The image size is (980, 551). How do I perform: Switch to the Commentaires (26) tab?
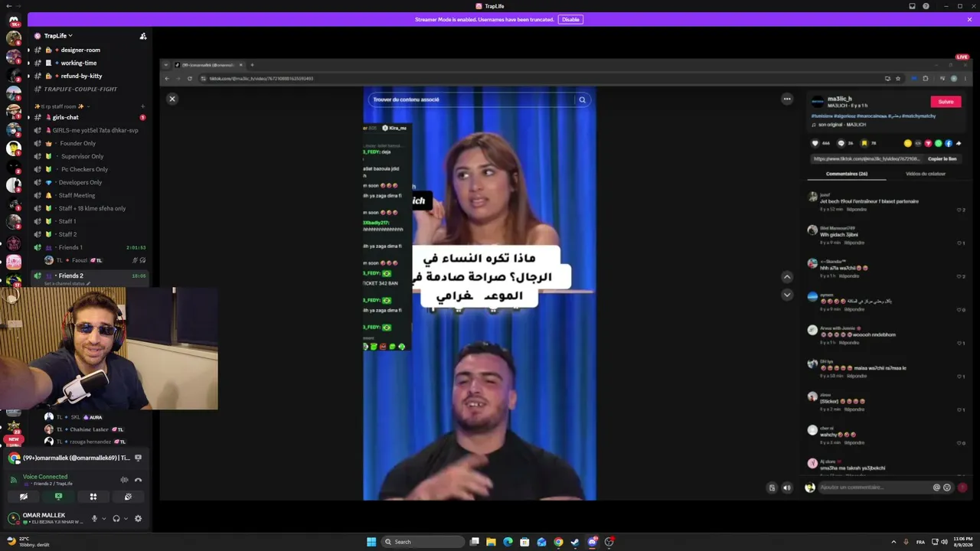[846, 174]
